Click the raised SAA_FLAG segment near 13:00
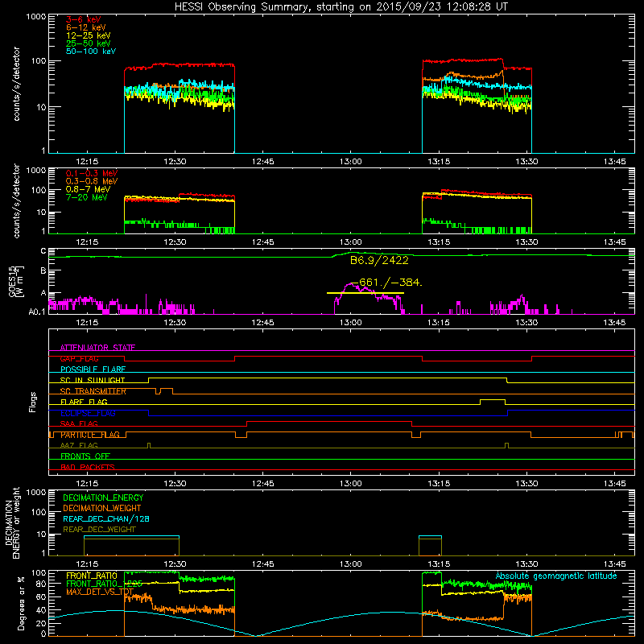 (x=329, y=422)
